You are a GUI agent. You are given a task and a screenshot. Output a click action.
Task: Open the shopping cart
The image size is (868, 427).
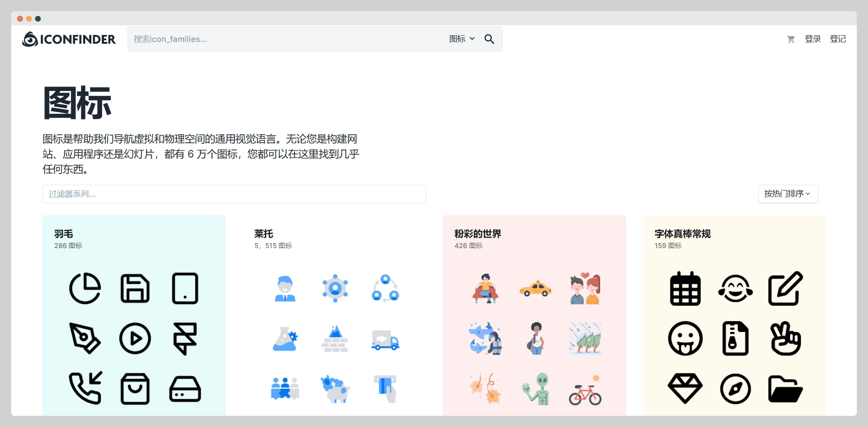791,39
